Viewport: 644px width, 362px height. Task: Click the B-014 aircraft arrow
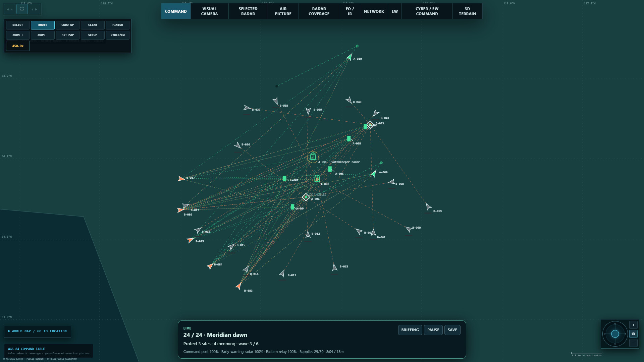coord(246,269)
